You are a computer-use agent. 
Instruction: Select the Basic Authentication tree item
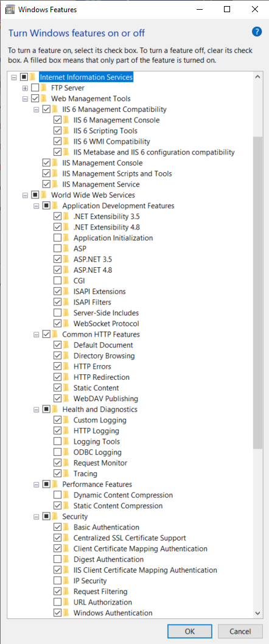(x=107, y=527)
